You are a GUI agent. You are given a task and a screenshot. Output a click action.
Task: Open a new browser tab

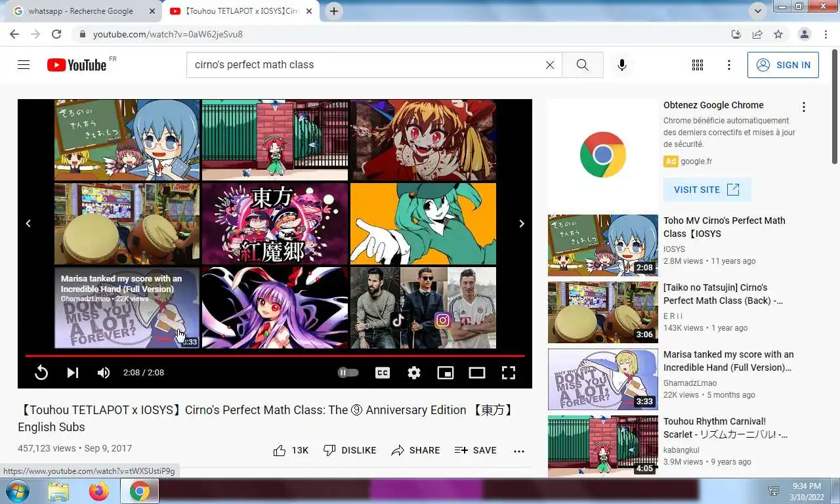click(334, 11)
